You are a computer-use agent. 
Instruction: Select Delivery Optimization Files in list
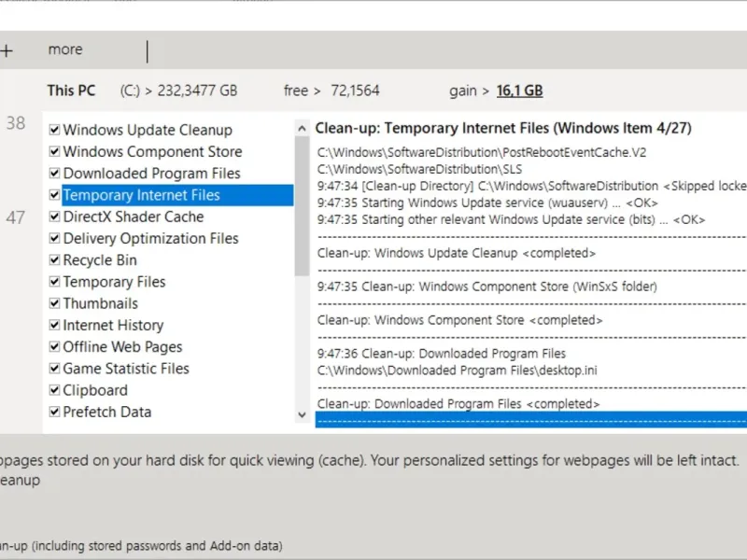click(150, 238)
